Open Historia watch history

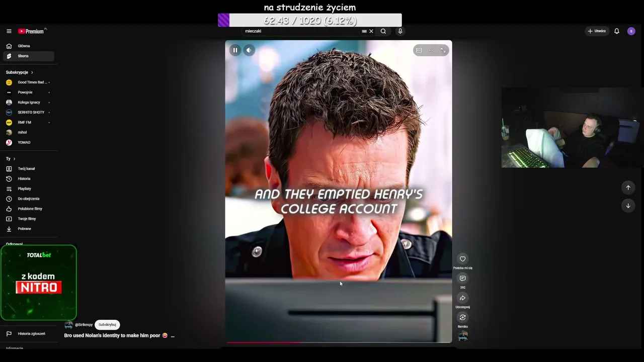[x=28, y=178]
